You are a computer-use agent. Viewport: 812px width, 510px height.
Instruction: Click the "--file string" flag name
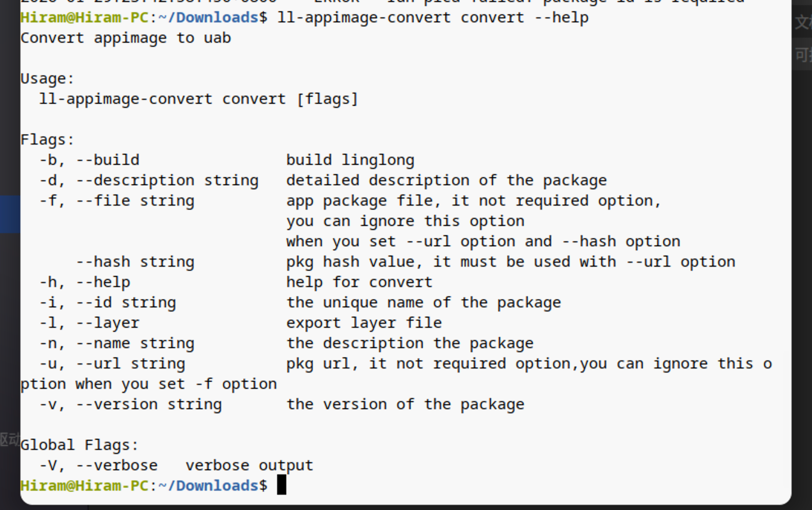pos(135,201)
